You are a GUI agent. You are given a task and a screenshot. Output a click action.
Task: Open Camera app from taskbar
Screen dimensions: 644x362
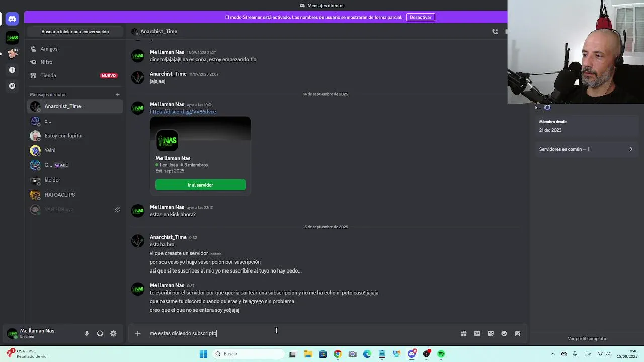(x=352, y=354)
